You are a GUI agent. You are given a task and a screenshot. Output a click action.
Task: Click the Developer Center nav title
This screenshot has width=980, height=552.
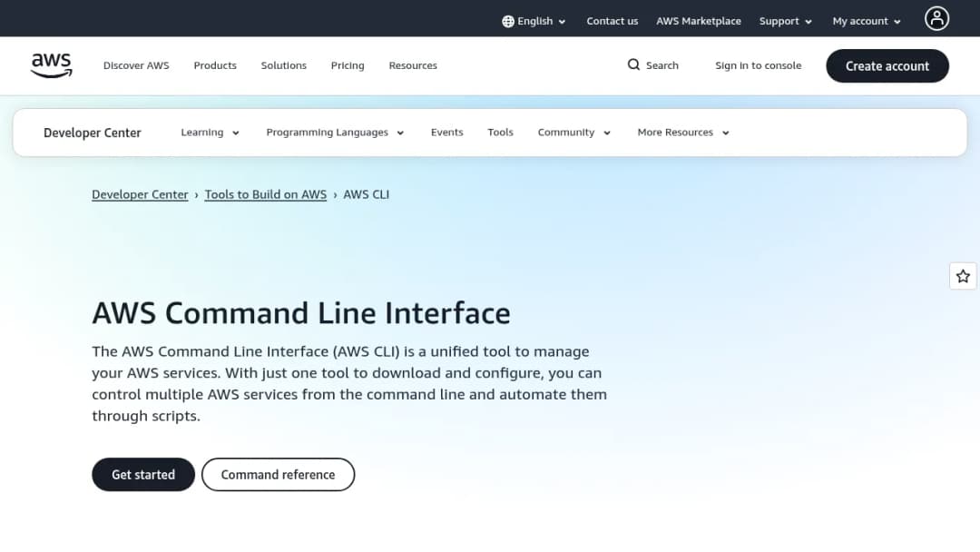[93, 133]
